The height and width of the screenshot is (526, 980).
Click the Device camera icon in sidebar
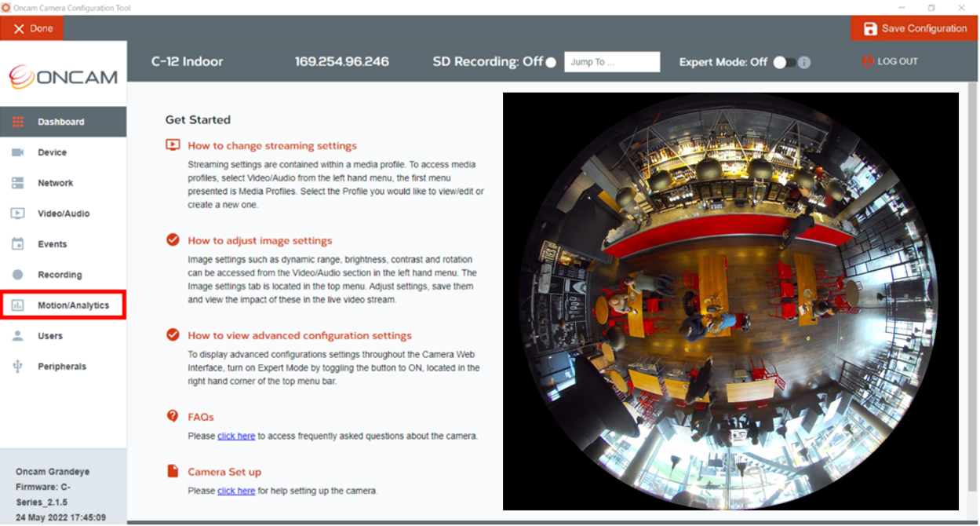tap(18, 152)
